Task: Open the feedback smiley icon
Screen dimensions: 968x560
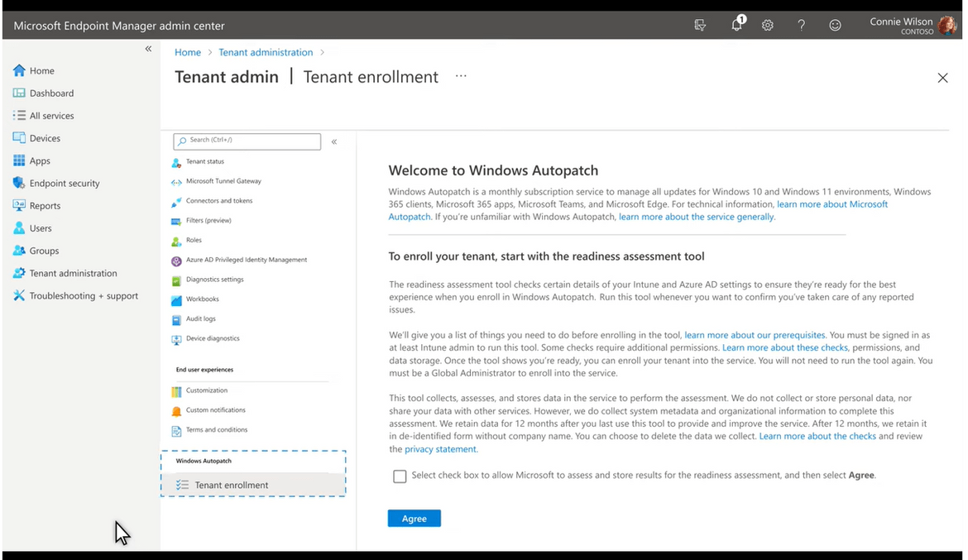Action: [x=835, y=26]
